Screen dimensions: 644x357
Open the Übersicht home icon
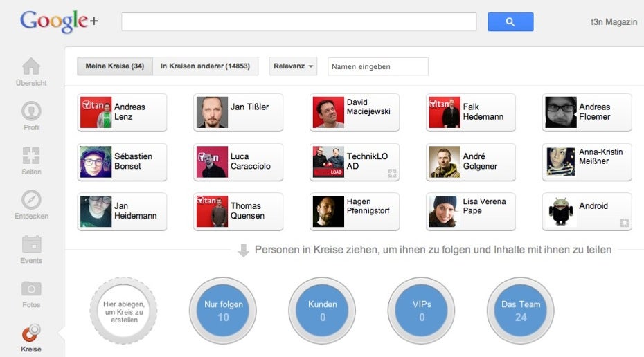(x=31, y=66)
